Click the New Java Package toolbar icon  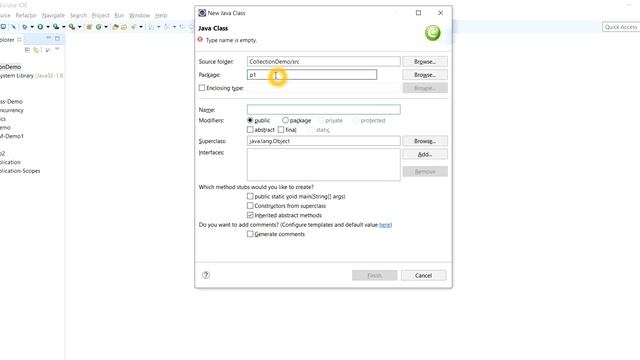click(89, 27)
